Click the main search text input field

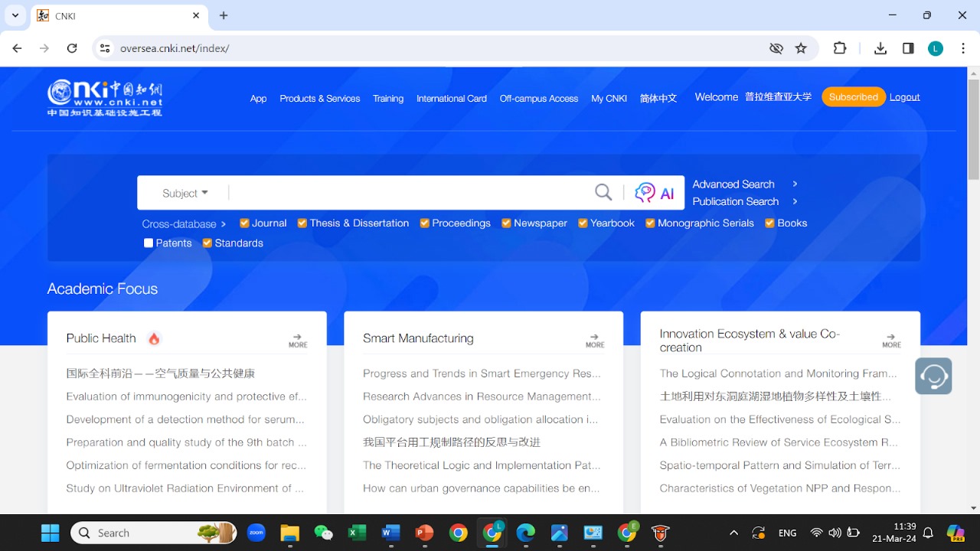click(410, 193)
